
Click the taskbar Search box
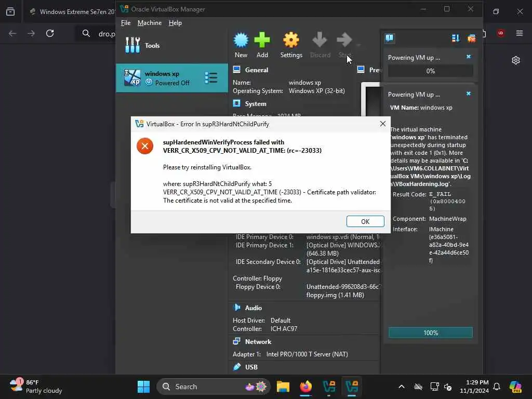point(214,387)
